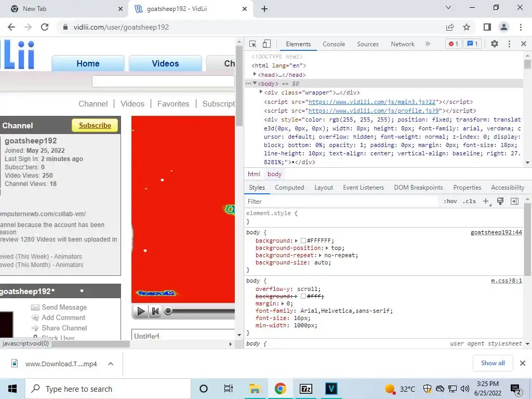Open the profile.js script link
The image size is (532, 399).
[x=374, y=111]
